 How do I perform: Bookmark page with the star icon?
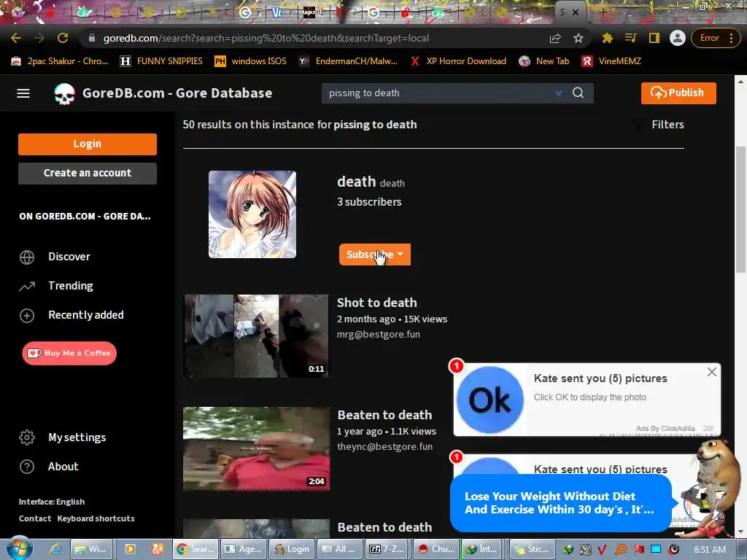point(578,38)
